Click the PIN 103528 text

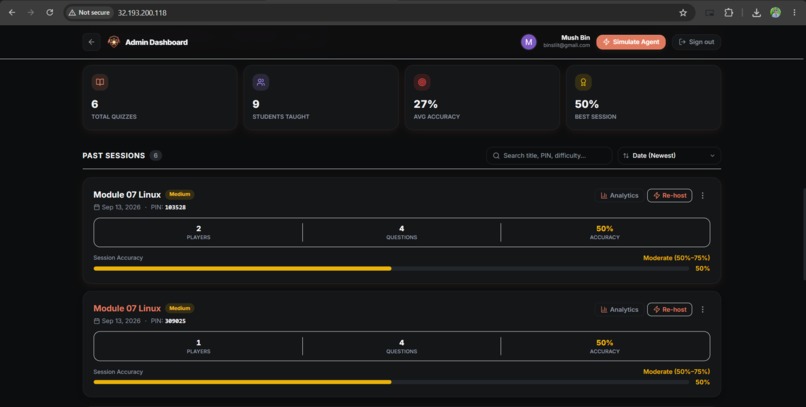pos(168,207)
